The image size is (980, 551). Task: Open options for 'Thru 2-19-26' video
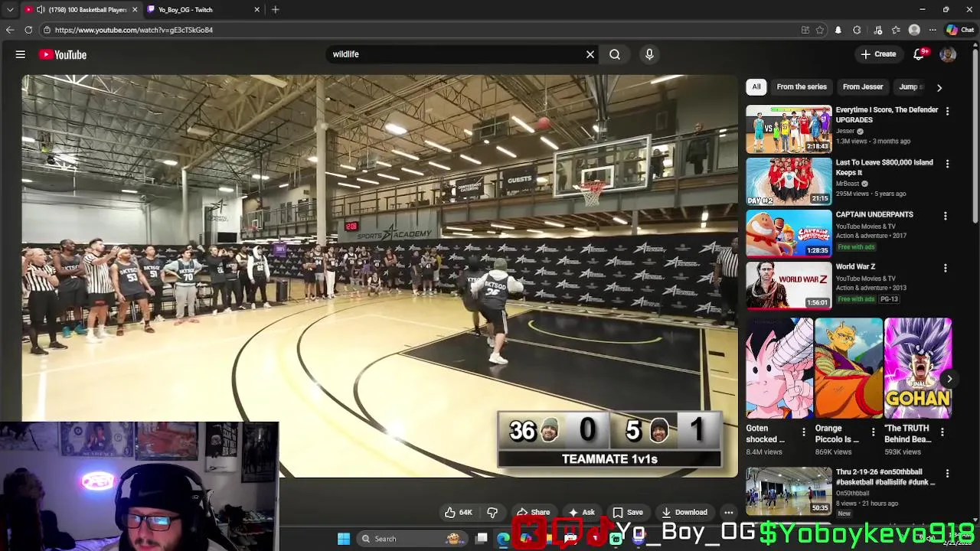947,474
